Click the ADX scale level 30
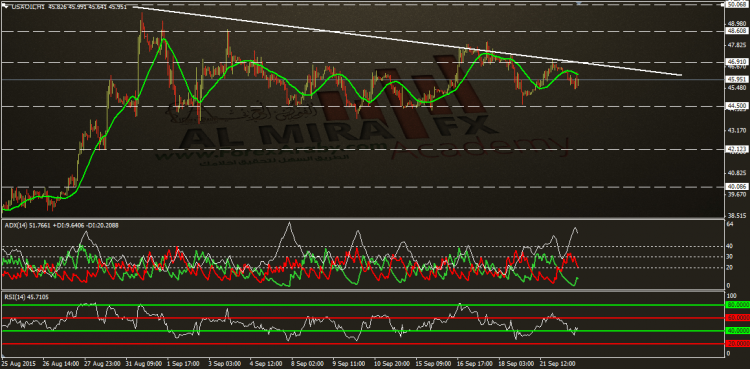750x369 pixels. click(730, 257)
